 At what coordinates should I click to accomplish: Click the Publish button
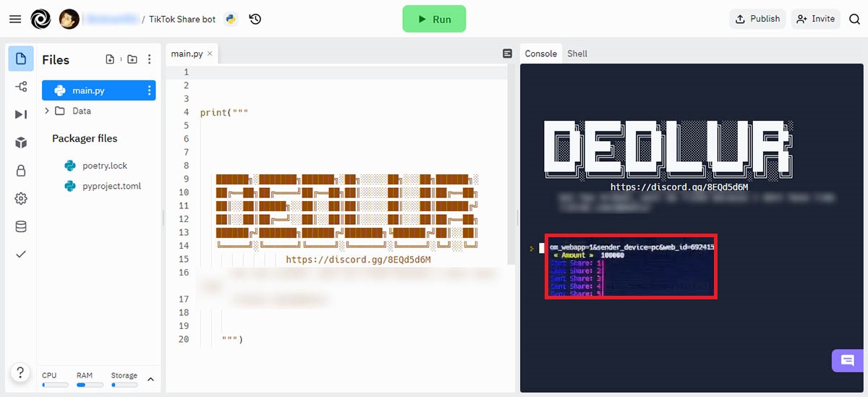pos(757,19)
